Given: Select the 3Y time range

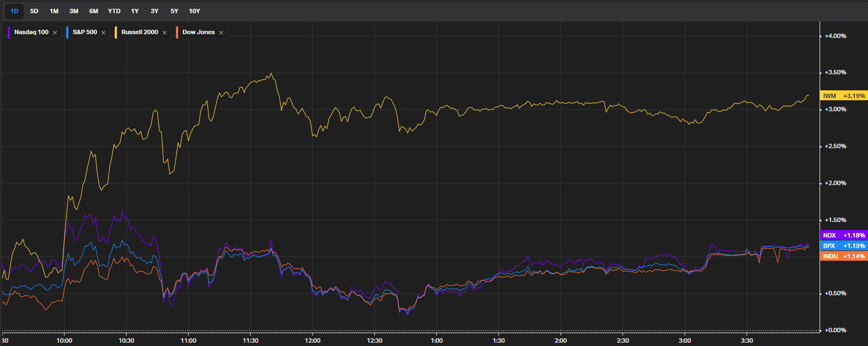Looking at the screenshot, I should coord(154,11).
